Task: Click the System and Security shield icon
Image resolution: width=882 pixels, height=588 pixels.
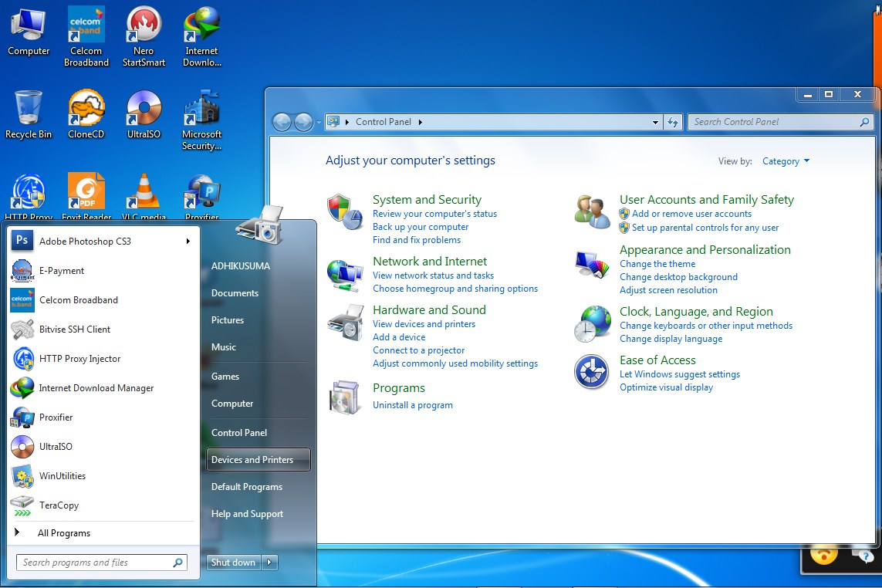Action: [x=345, y=212]
